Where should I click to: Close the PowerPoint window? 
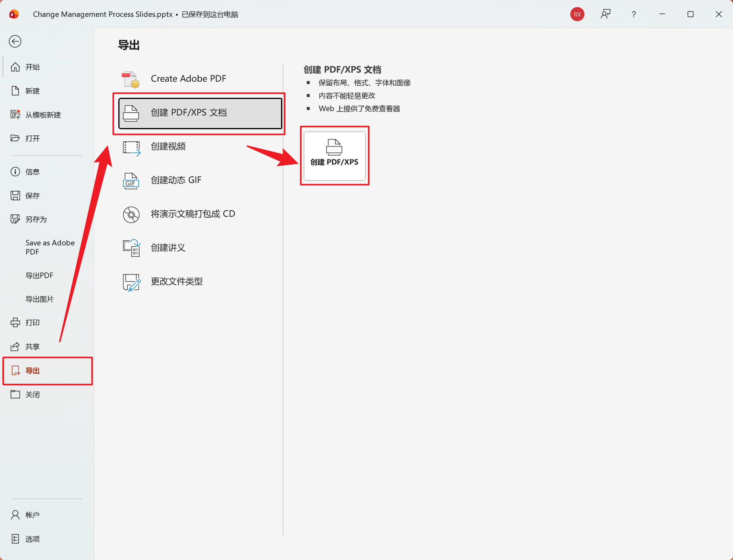coord(719,14)
